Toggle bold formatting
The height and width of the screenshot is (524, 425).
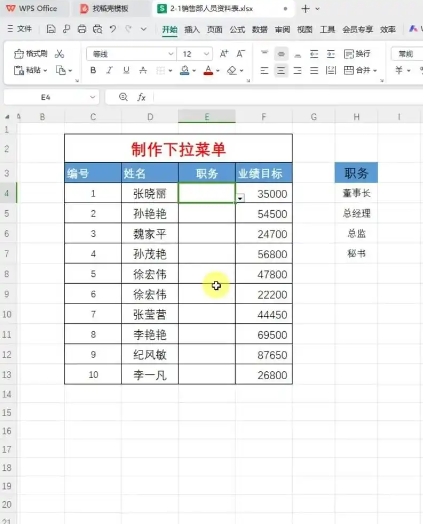93,71
